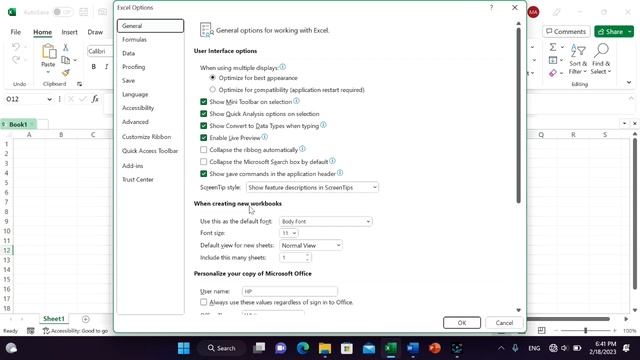Select Optimize for compatibility radio button

click(x=212, y=89)
